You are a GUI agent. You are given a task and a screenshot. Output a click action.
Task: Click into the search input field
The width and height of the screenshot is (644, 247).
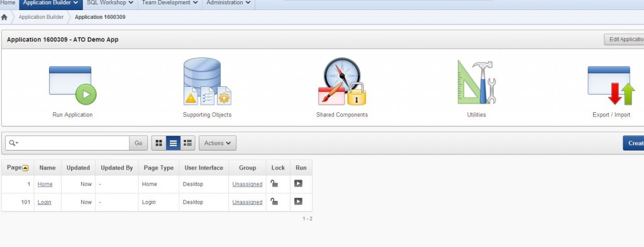(67, 143)
